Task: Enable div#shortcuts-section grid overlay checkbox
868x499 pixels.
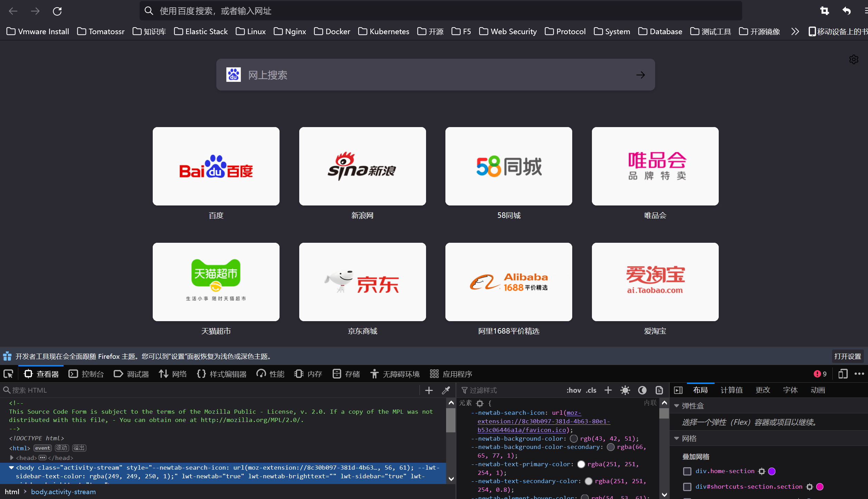Action: [x=687, y=487]
